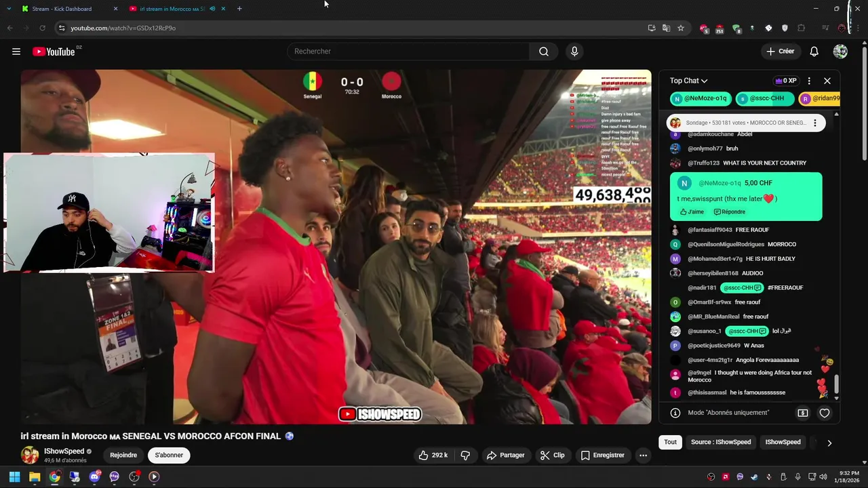Go to the YouTube home logo
This screenshot has height=488, width=868.
[x=54, y=52]
